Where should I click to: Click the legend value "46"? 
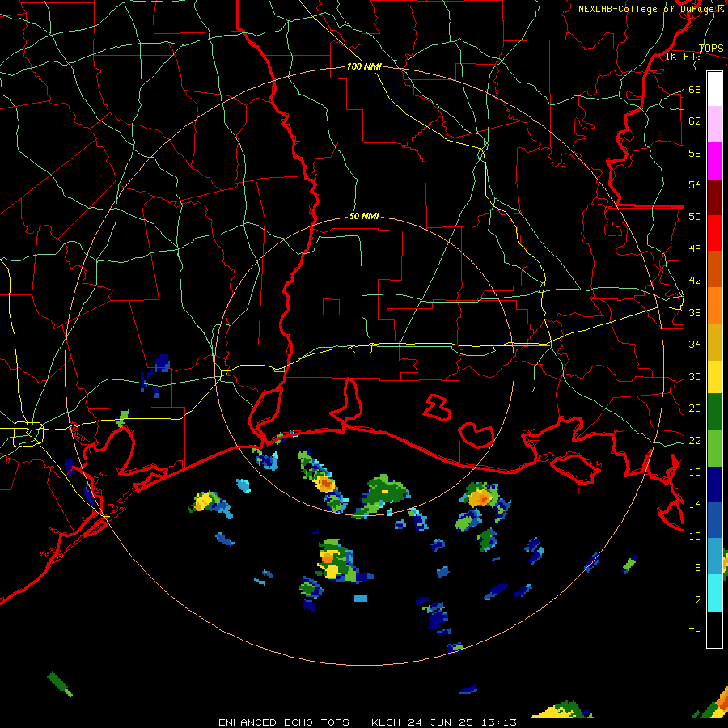[x=695, y=249]
